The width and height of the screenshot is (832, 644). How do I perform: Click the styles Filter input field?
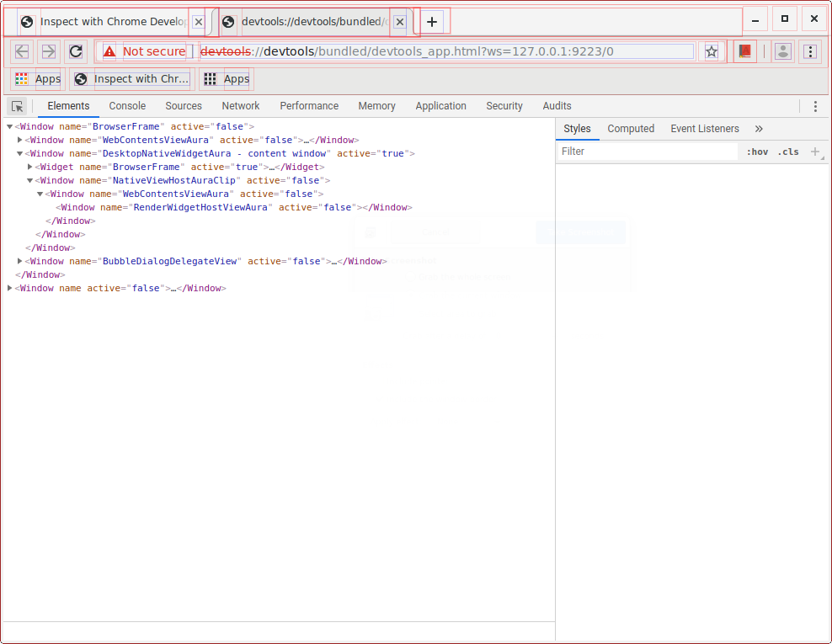[x=647, y=152]
